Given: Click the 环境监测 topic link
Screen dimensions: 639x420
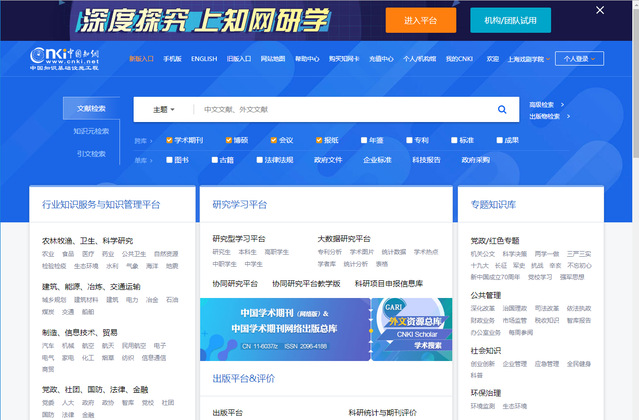Looking at the screenshot, I should point(483,406).
